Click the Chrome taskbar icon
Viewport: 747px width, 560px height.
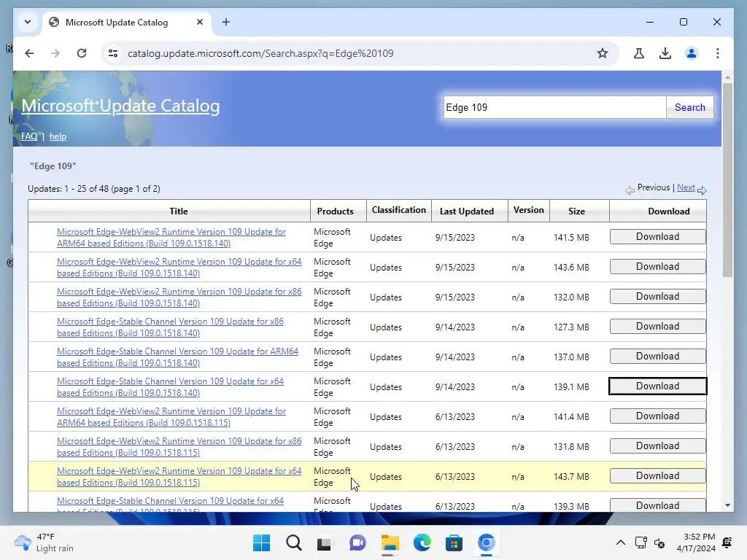point(486,542)
